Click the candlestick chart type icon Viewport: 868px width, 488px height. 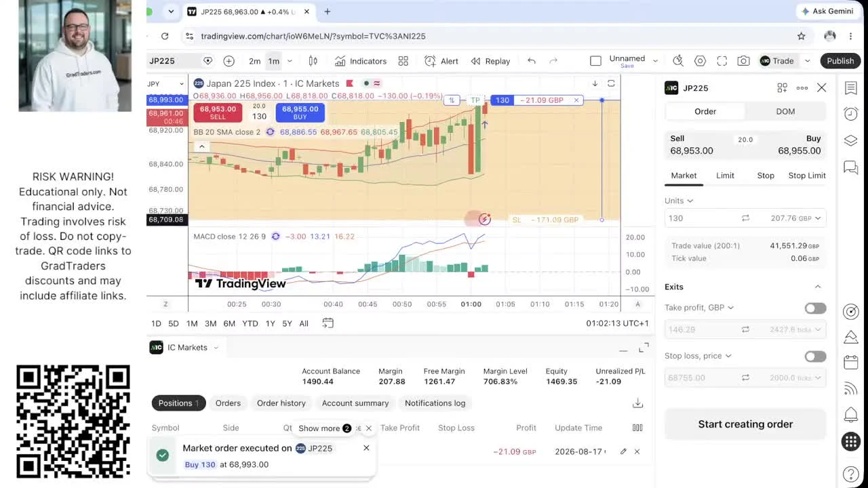point(313,61)
